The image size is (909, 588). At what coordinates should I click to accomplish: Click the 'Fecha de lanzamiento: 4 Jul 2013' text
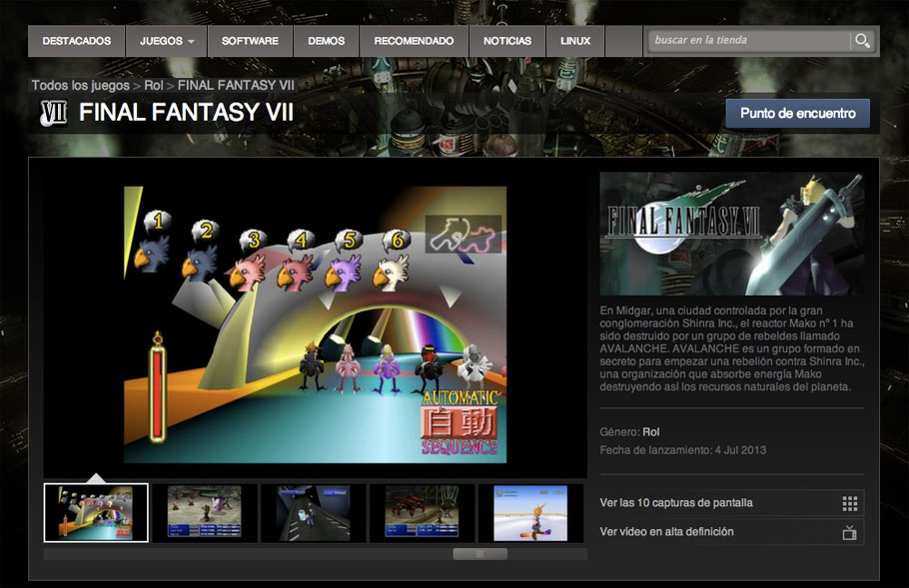pyautogui.click(x=683, y=450)
